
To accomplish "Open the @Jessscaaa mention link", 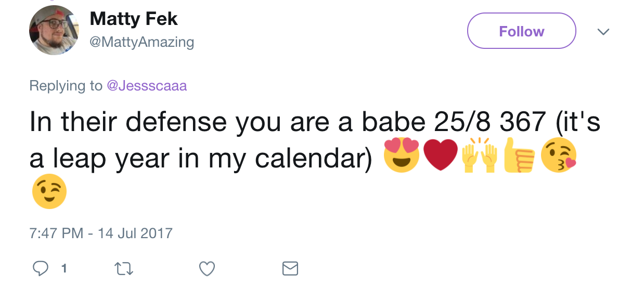I will coord(147,86).
